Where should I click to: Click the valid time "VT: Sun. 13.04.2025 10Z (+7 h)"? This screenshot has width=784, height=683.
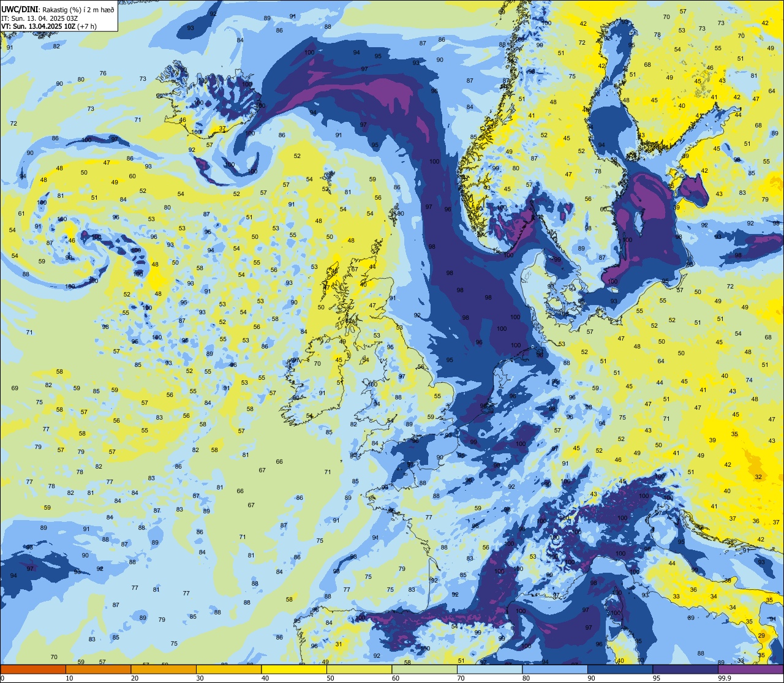[48, 26]
